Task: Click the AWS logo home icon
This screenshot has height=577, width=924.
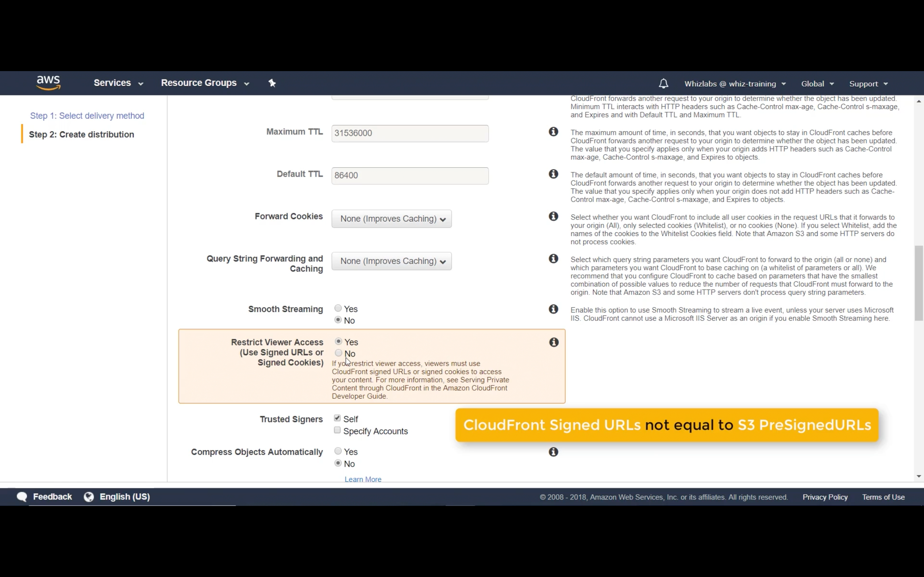Action: [48, 82]
